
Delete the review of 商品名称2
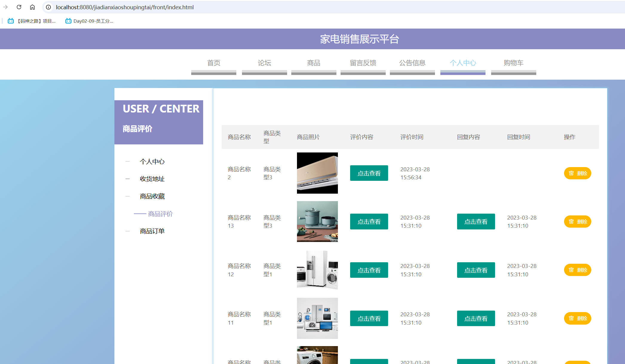[x=577, y=173]
